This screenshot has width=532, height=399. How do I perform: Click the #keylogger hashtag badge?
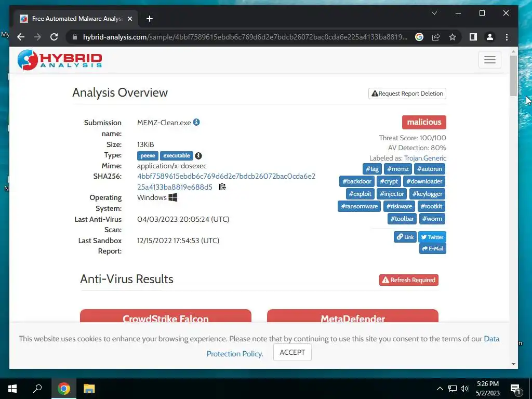427,194
